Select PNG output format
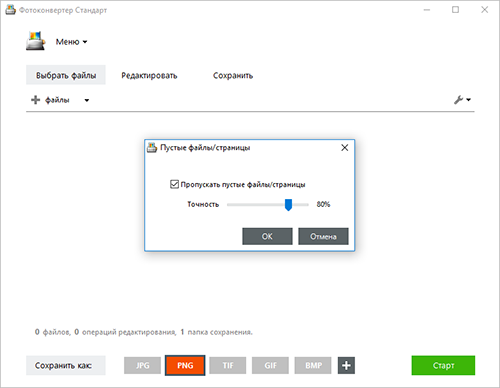Screen dimensions: 500x388 click(x=185, y=365)
